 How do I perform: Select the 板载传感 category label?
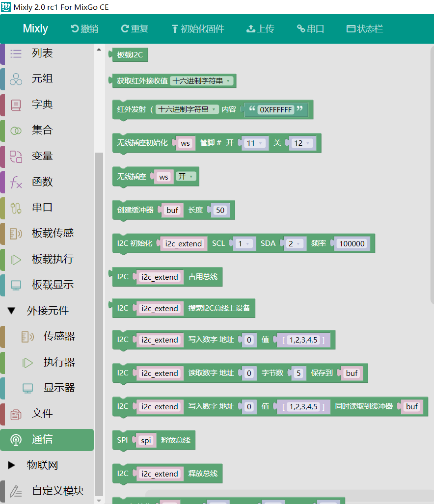tap(53, 233)
